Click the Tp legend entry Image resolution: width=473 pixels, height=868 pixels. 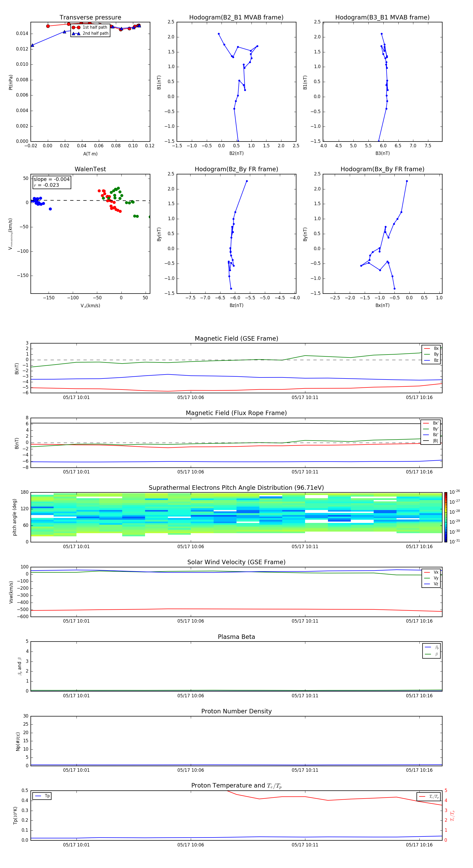click(42, 796)
